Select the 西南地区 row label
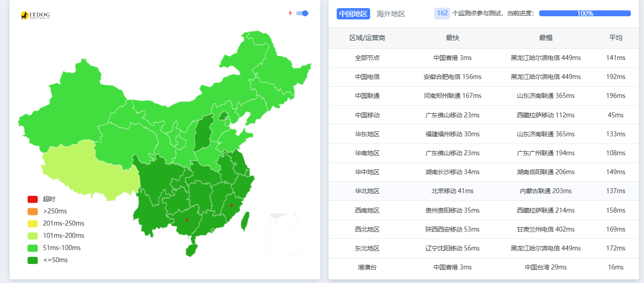Viewport: 644px width, 283px height. pyautogui.click(x=367, y=210)
